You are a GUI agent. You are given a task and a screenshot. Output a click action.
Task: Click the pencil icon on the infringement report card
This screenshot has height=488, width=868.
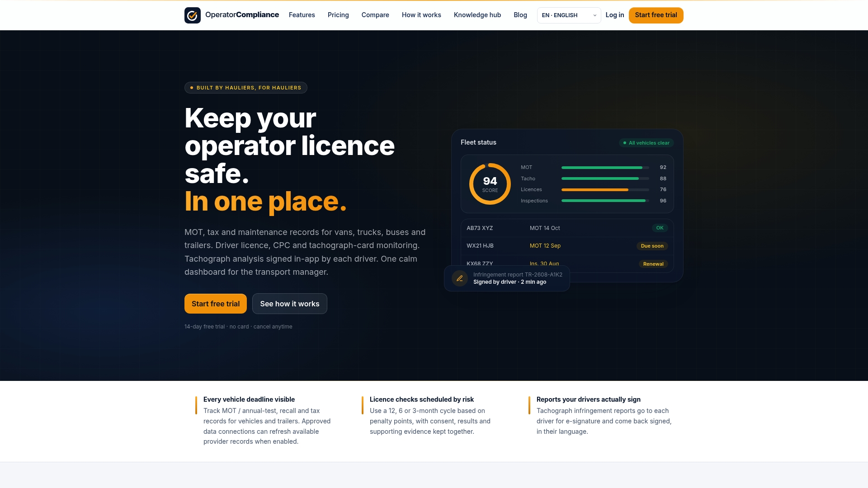[459, 278]
